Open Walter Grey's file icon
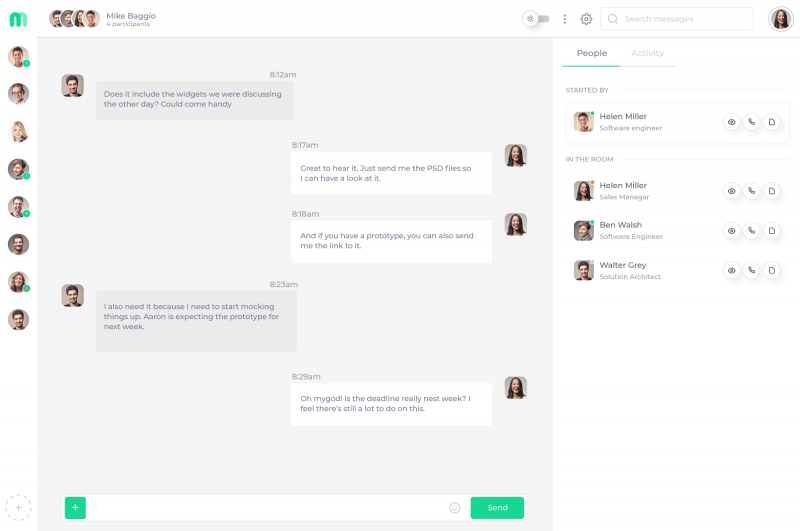Image resolution: width=800 pixels, height=531 pixels. coord(772,270)
